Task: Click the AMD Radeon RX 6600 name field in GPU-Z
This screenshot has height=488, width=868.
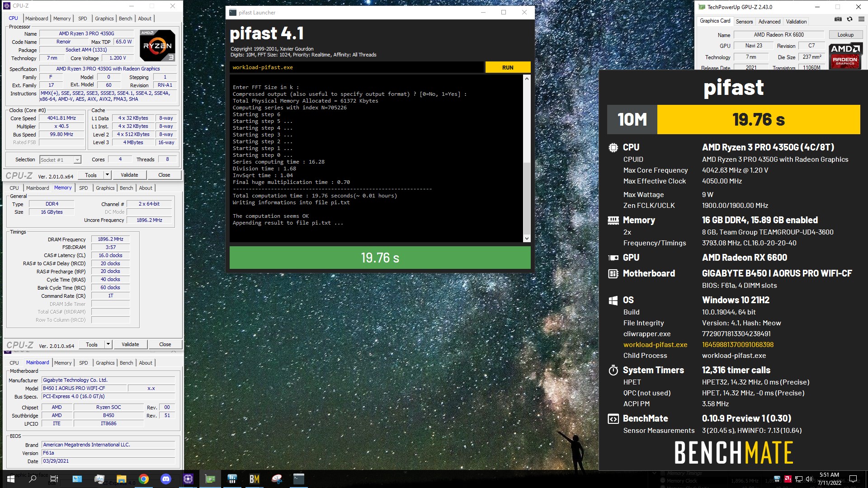Action: point(778,35)
